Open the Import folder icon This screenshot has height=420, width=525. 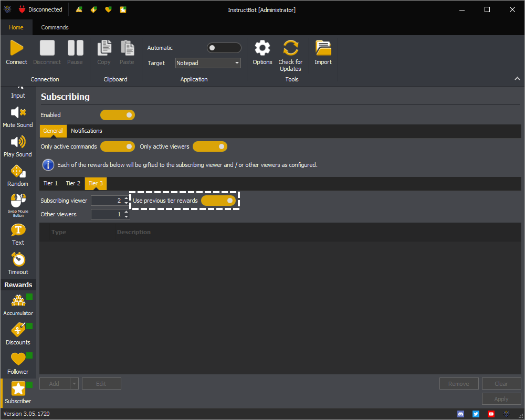click(323, 48)
